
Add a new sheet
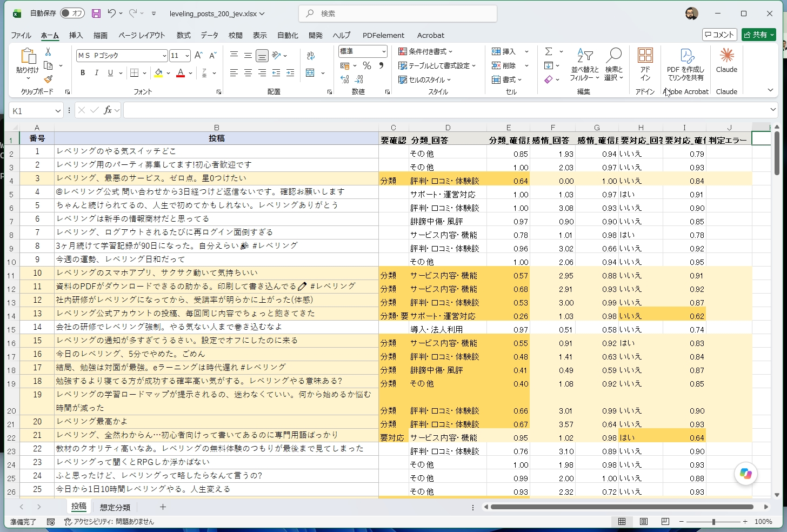(163, 507)
